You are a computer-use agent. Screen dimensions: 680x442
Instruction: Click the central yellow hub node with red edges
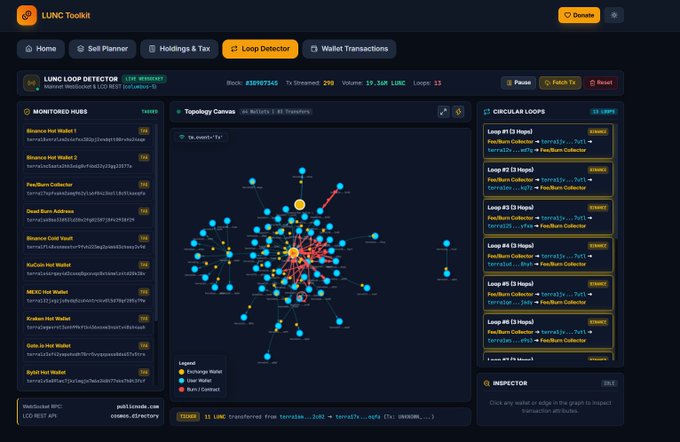click(x=294, y=253)
